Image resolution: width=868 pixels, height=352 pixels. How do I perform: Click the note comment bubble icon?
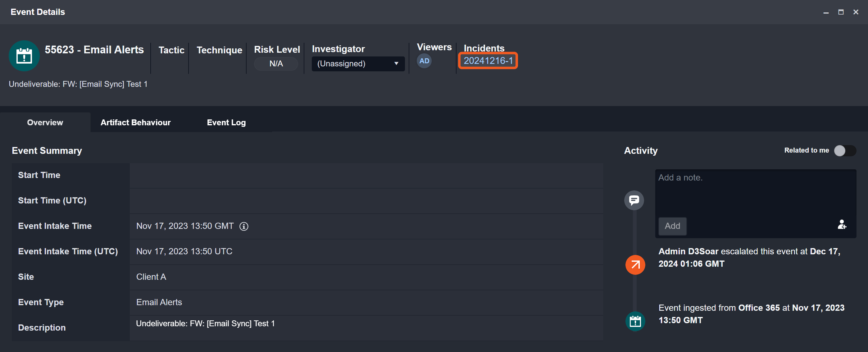(x=634, y=200)
